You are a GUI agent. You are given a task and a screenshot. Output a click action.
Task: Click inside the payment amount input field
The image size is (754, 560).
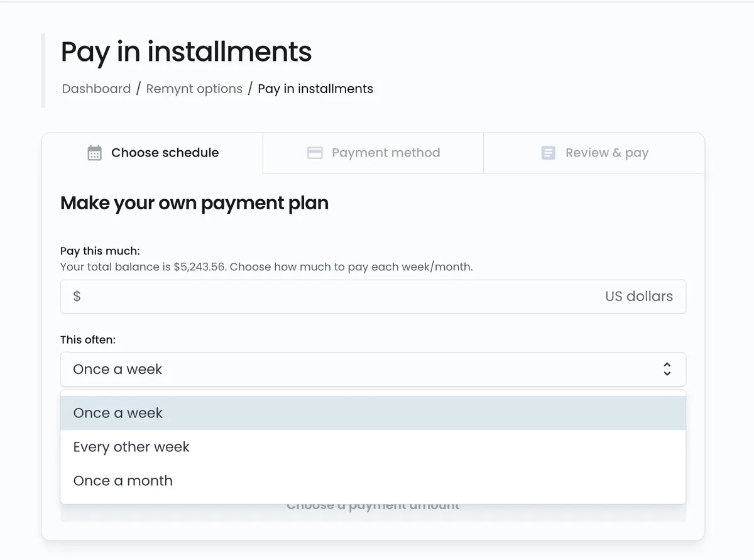314,296
